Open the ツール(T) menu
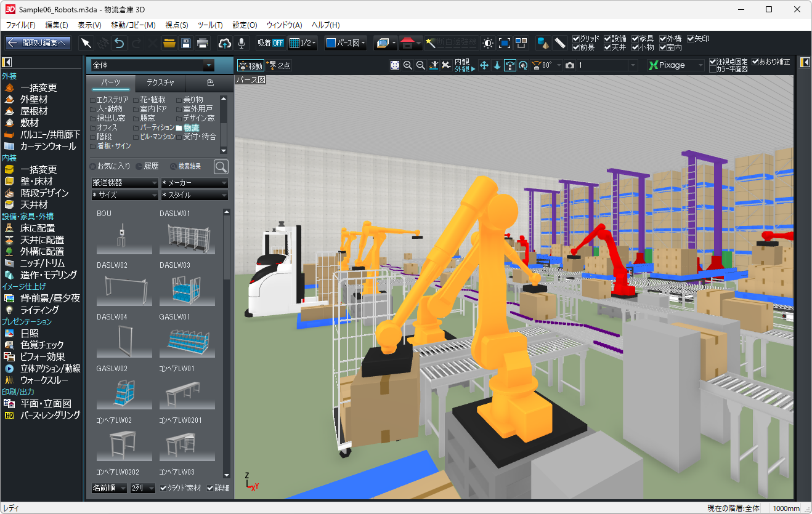812x514 pixels. coord(210,25)
